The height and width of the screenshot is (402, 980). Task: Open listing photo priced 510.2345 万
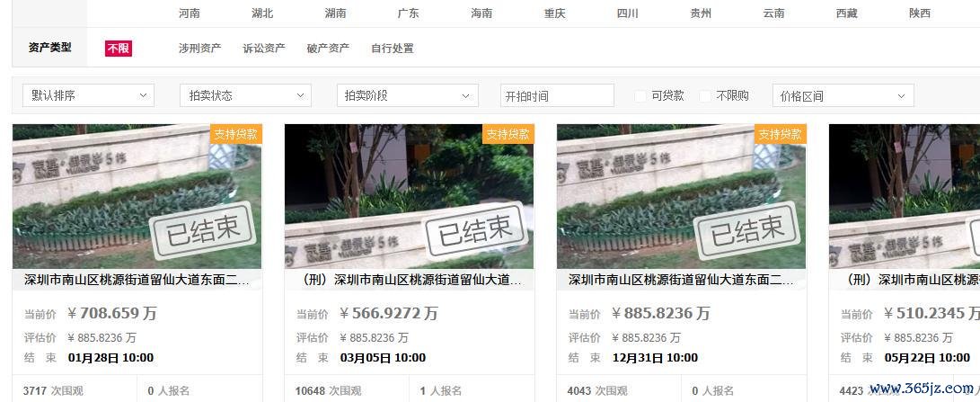(905, 196)
